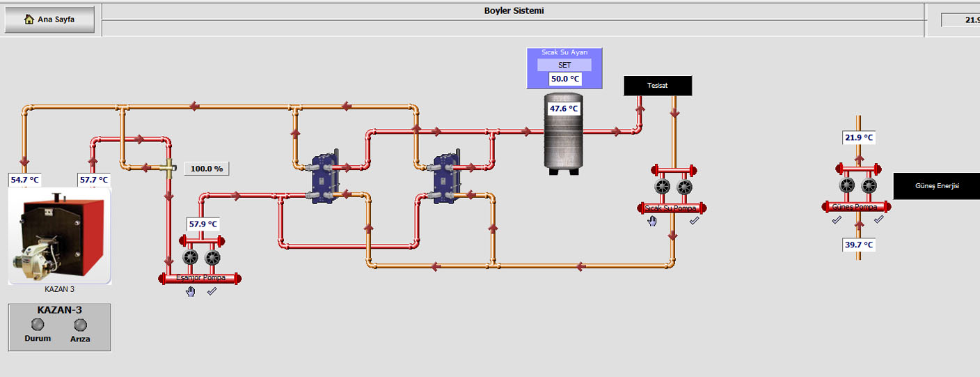Image resolution: width=980 pixels, height=377 pixels.
Task: Click the KAZAN 3 boiler image
Action: click(60, 236)
